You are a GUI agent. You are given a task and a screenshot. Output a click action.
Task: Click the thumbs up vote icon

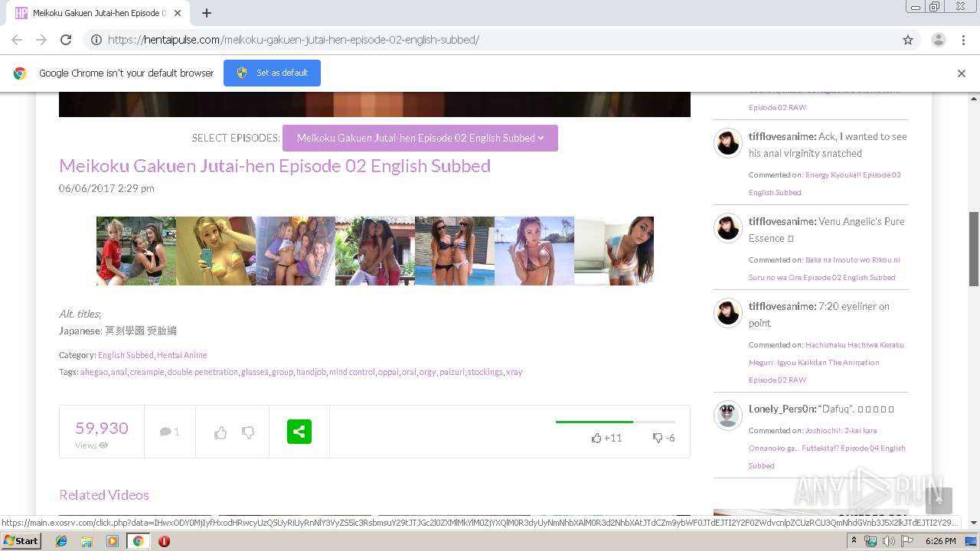click(220, 433)
